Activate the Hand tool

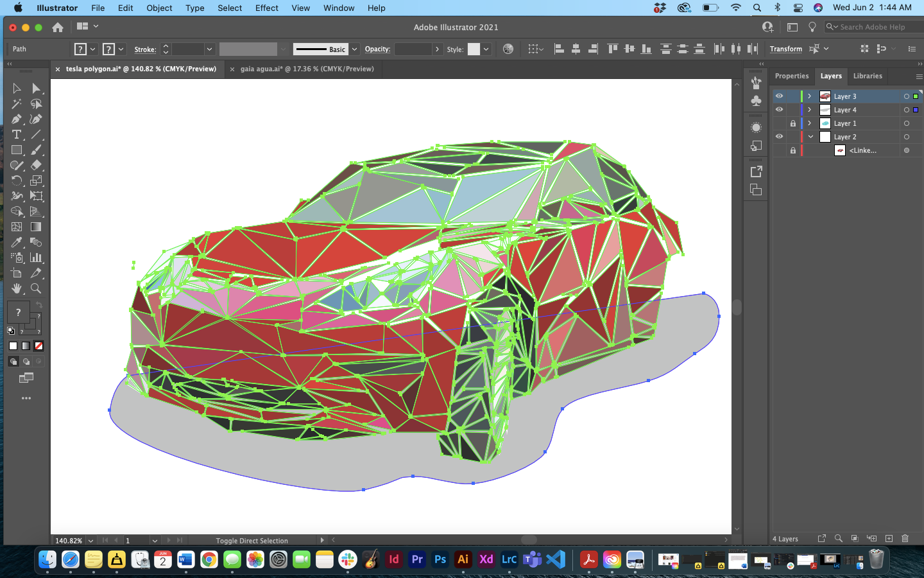coord(17,288)
